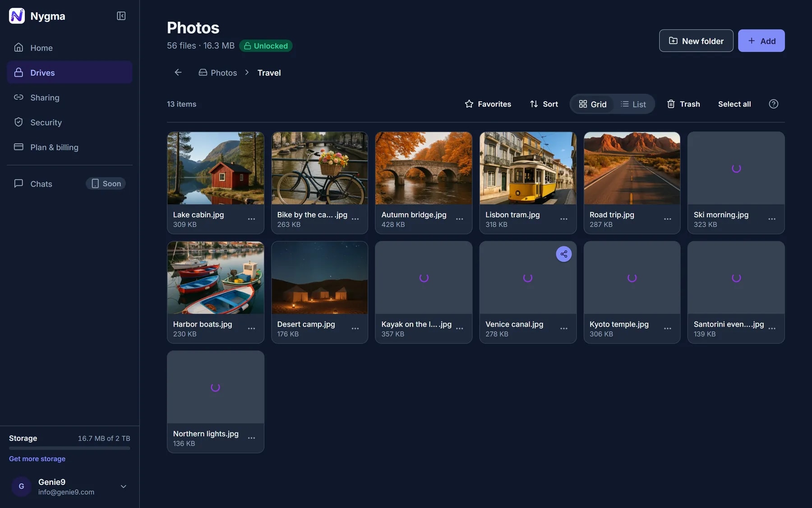Open more options for Road trip.jpg
Screen dimensions: 812x508
point(667,219)
